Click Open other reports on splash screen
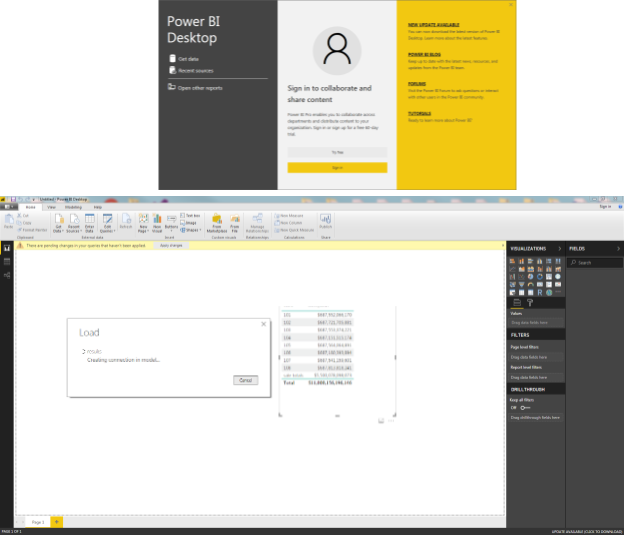 195,88
